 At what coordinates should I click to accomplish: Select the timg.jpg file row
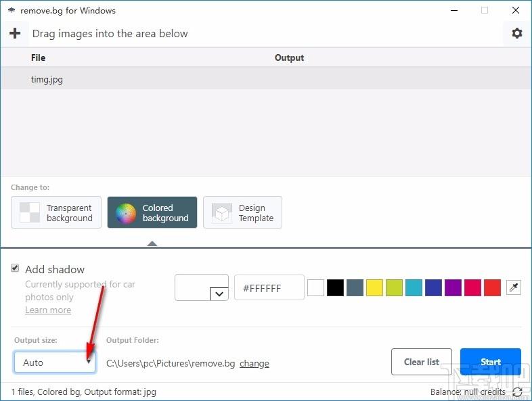point(266,78)
